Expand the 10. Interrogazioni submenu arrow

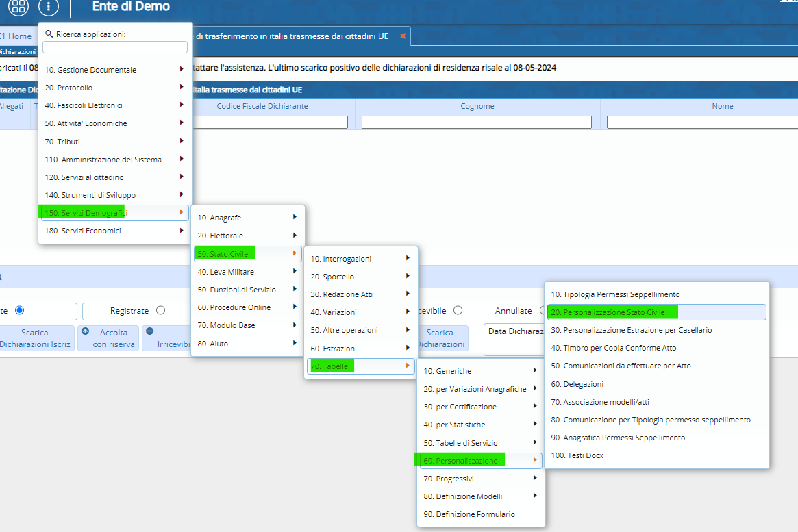[408, 258]
